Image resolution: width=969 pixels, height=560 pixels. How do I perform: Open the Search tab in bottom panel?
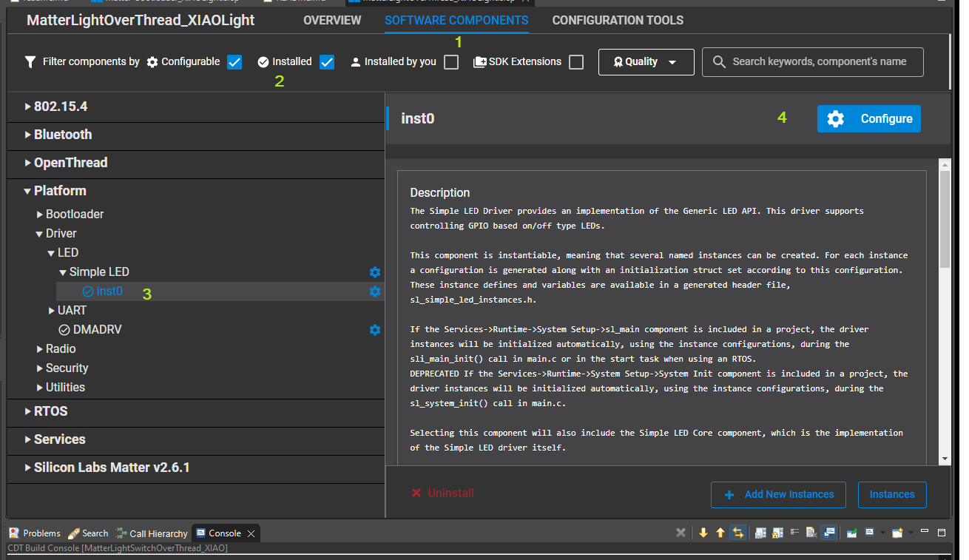(88, 533)
